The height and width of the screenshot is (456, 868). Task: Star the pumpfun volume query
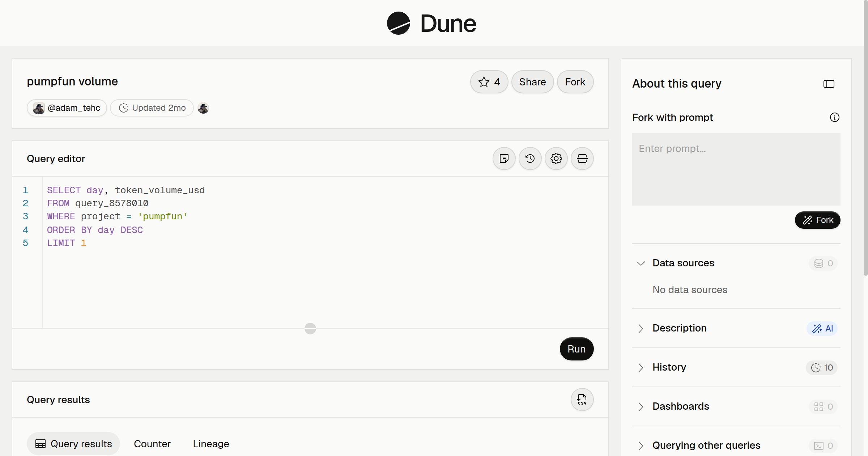coord(489,82)
